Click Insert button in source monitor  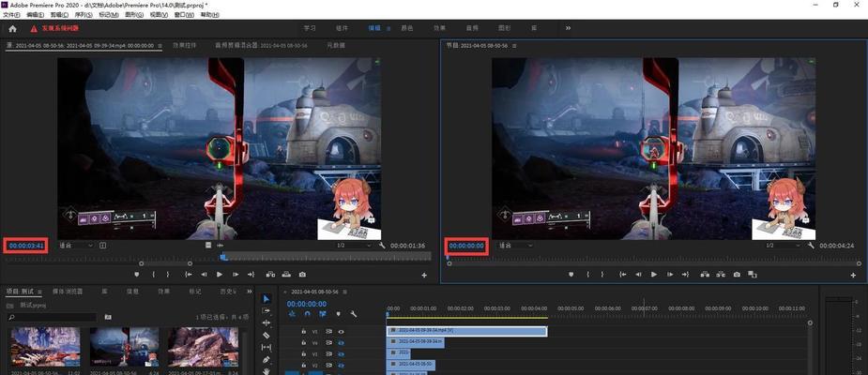(270, 275)
